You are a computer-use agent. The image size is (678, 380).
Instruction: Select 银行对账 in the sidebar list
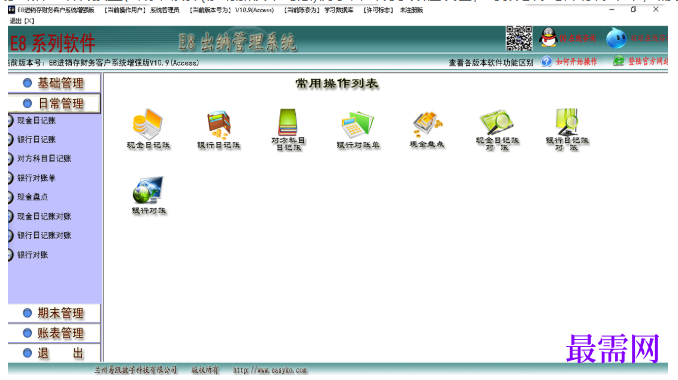click(32, 255)
